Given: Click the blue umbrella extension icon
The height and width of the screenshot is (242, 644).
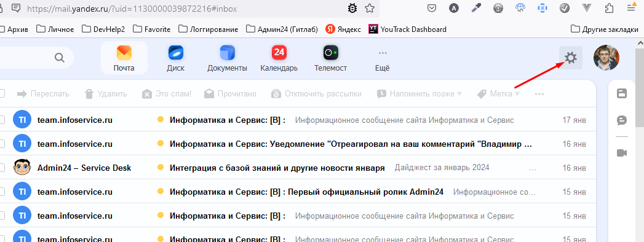Looking at the screenshot, I should 521,8.
